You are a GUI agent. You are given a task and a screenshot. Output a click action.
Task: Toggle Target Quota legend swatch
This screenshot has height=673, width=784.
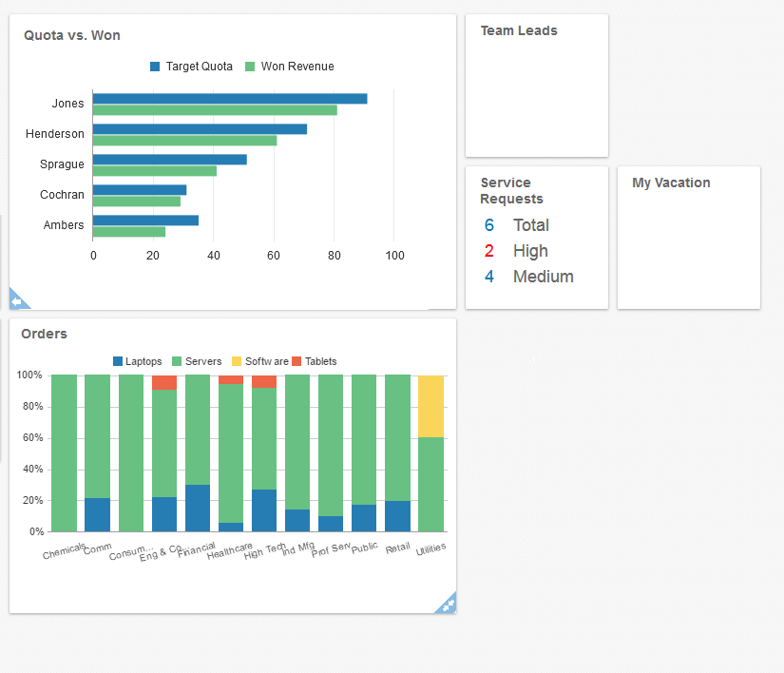tap(155, 67)
